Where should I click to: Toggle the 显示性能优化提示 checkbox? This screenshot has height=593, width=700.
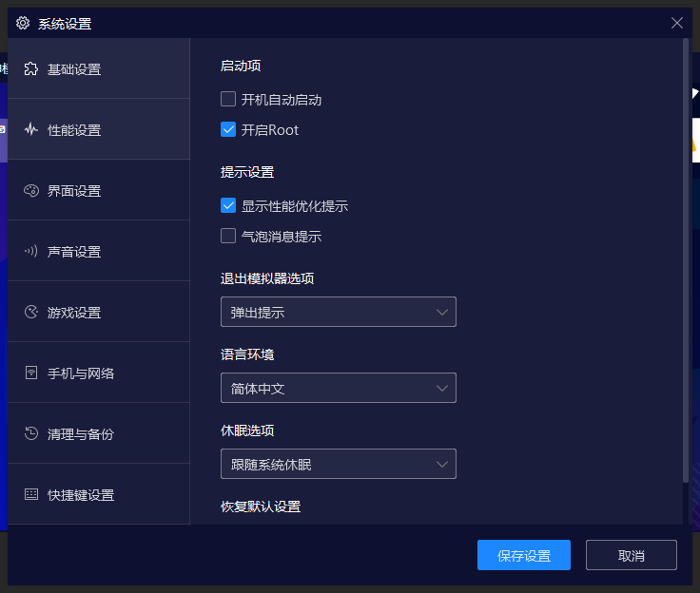(x=228, y=205)
